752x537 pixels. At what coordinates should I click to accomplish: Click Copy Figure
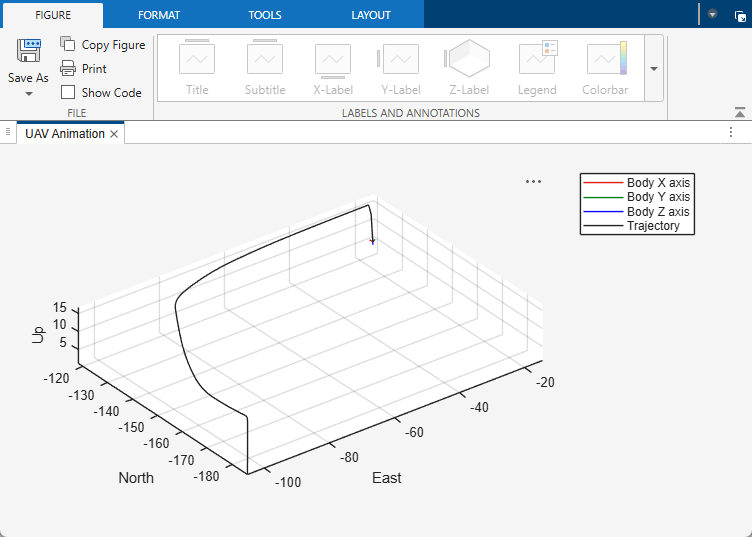[x=103, y=45]
